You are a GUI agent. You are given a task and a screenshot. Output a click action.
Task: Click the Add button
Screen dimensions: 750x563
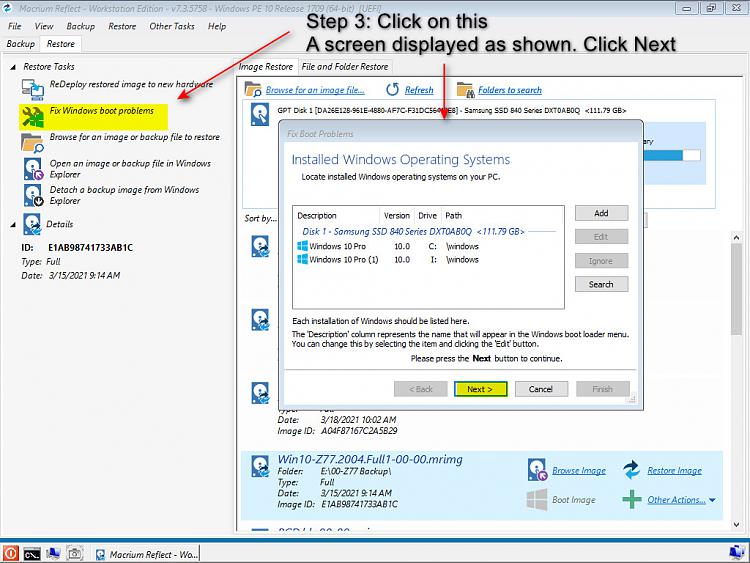[601, 213]
